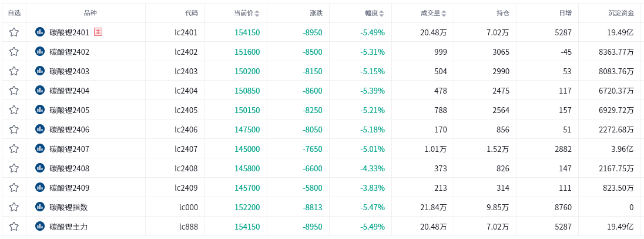Click the chart icon beside 碳酸锂主力

40,226
